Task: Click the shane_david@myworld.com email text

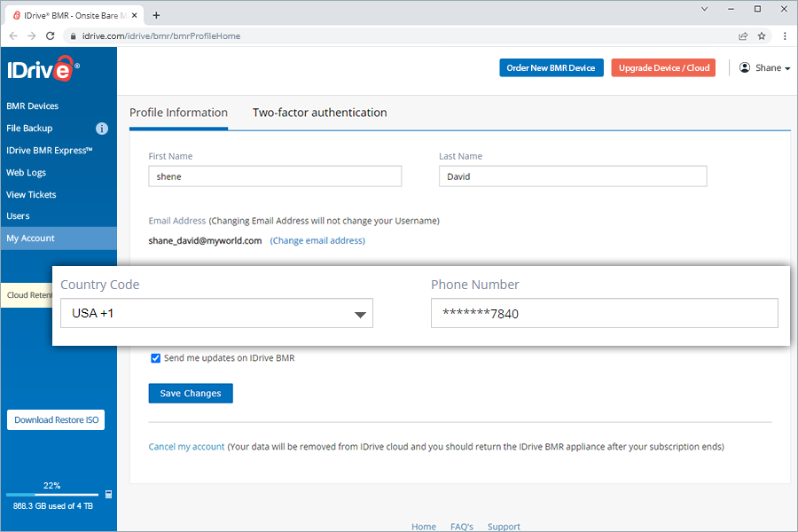Action: pos(205,240)
